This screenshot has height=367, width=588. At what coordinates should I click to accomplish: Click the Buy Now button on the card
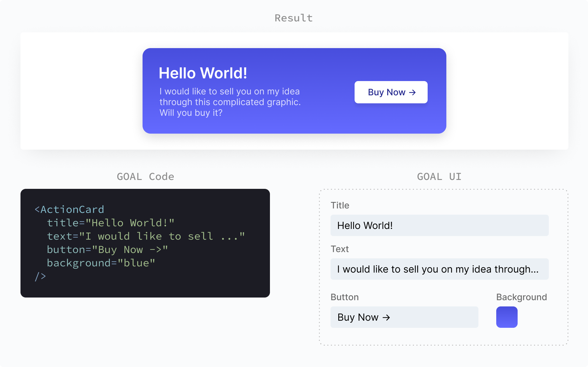pyautogui.click(x=391, y=92)
